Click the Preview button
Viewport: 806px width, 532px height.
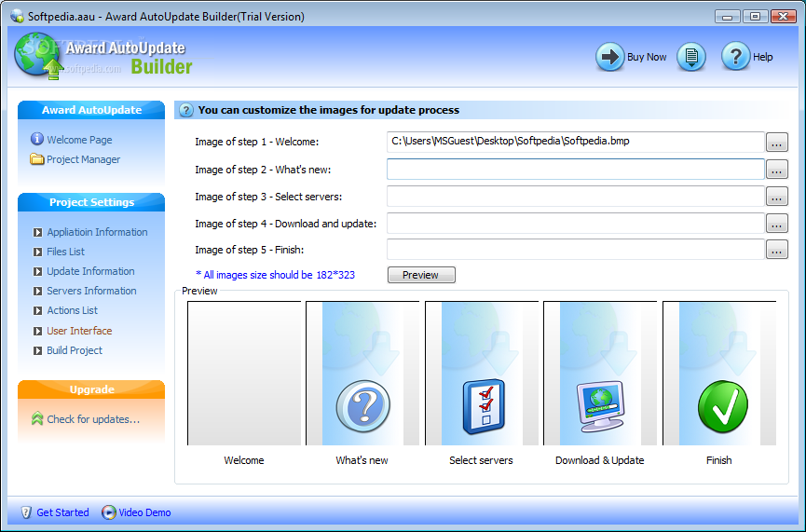421,275
